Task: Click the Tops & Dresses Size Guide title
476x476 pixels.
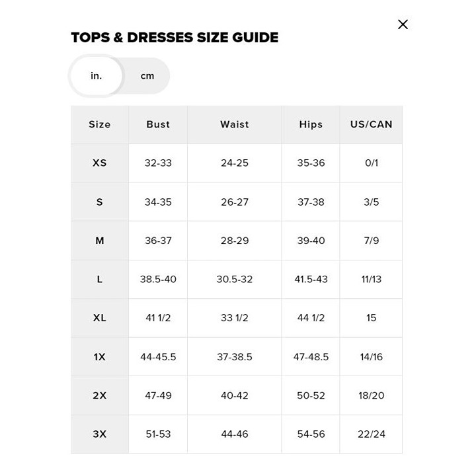Action: tap(175, 38)
